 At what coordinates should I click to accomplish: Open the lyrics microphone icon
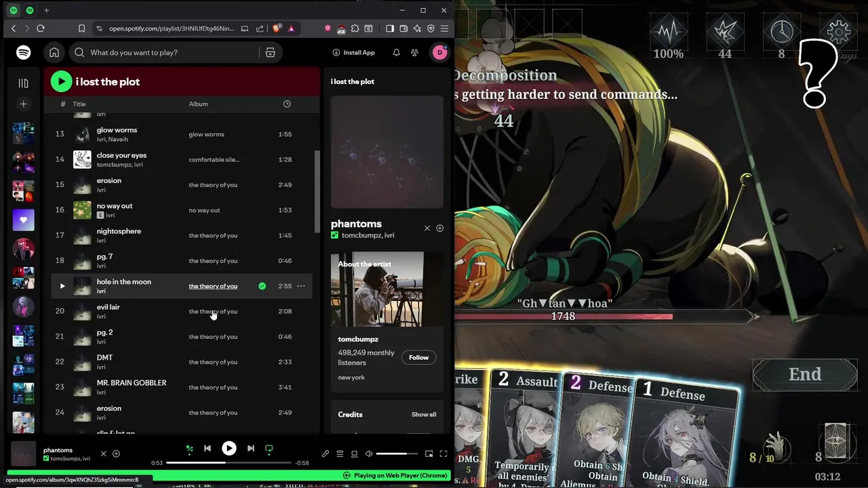click(x=325, y=453)
